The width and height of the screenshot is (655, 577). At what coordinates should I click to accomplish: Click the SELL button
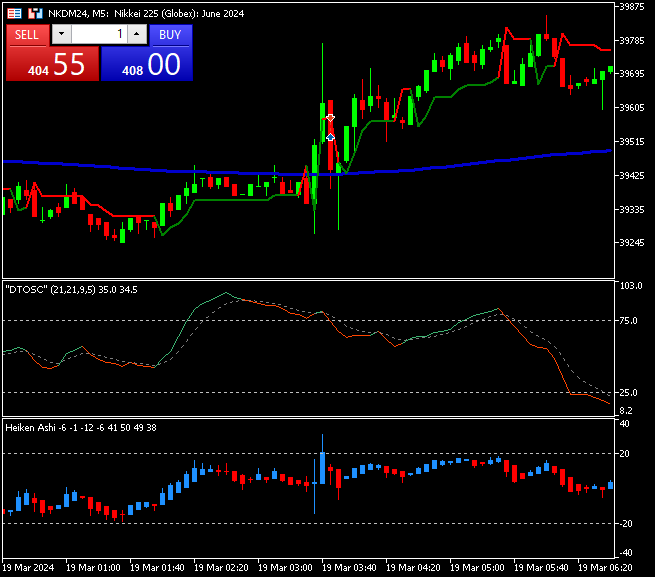28,35
